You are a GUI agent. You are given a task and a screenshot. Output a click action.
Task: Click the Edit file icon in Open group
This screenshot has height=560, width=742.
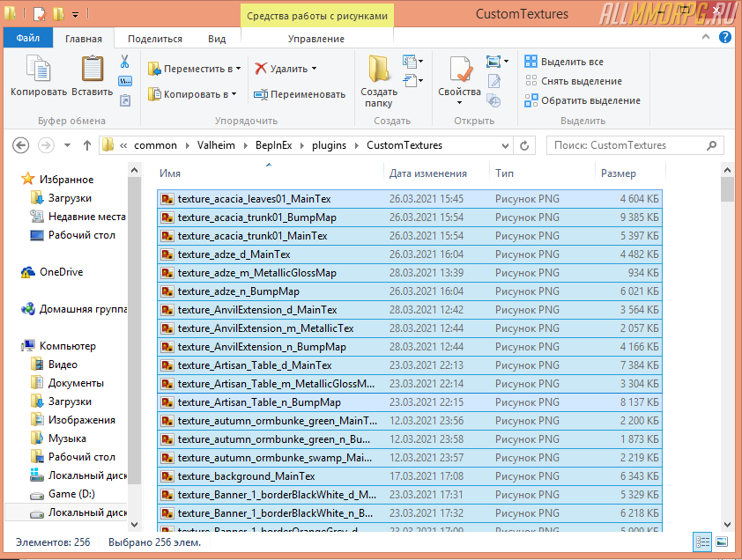pyautogui.click(x=494, y=81)
